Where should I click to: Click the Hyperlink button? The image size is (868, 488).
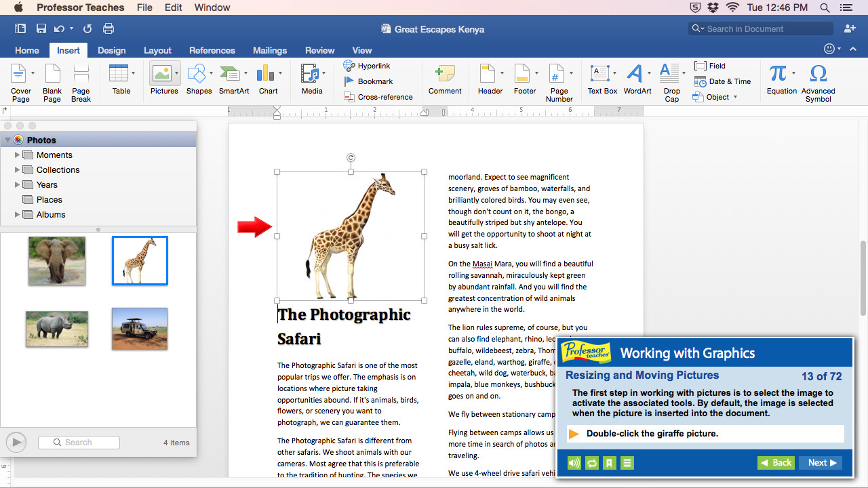tap(367, 66)
